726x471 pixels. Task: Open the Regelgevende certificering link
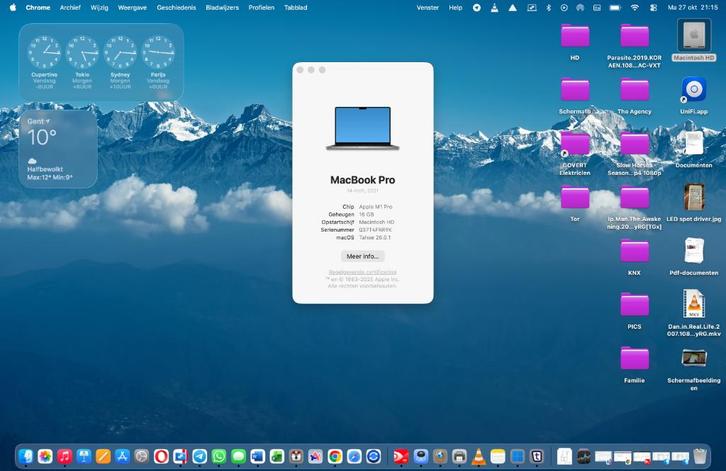tap(362, 271)
